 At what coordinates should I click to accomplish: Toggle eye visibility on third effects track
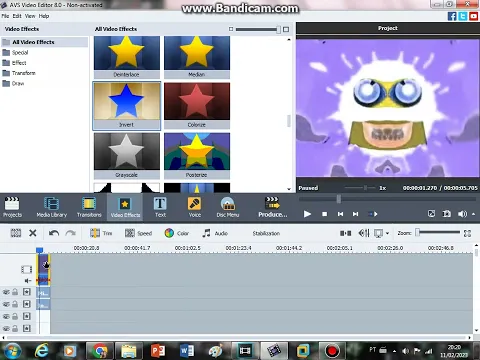click(x=6, y=316)
